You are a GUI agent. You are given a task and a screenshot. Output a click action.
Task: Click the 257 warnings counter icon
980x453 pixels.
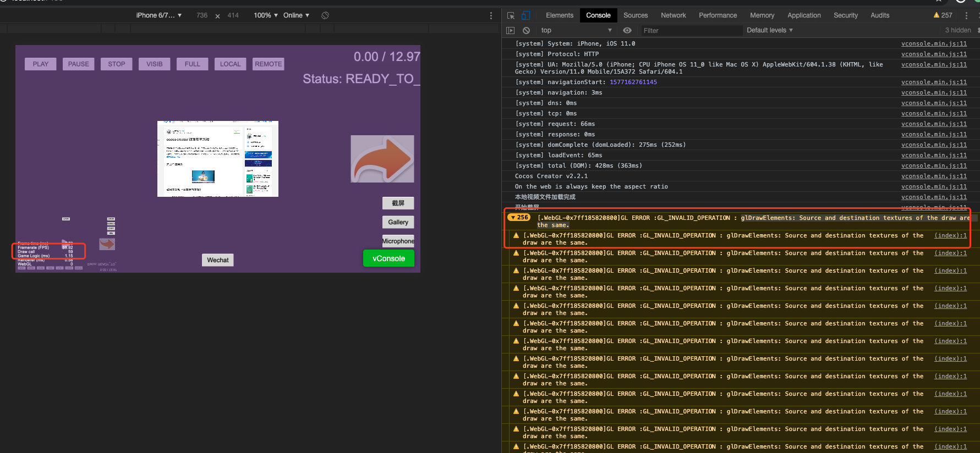(943, 15)
